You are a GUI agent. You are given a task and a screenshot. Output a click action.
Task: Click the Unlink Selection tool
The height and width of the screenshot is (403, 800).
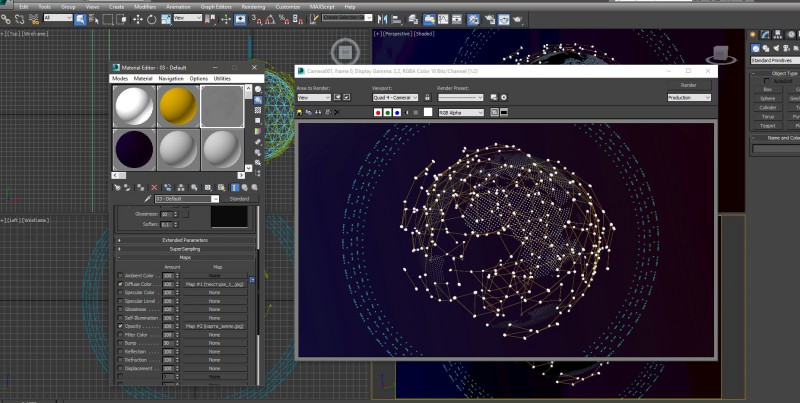(x=19, y=19)
